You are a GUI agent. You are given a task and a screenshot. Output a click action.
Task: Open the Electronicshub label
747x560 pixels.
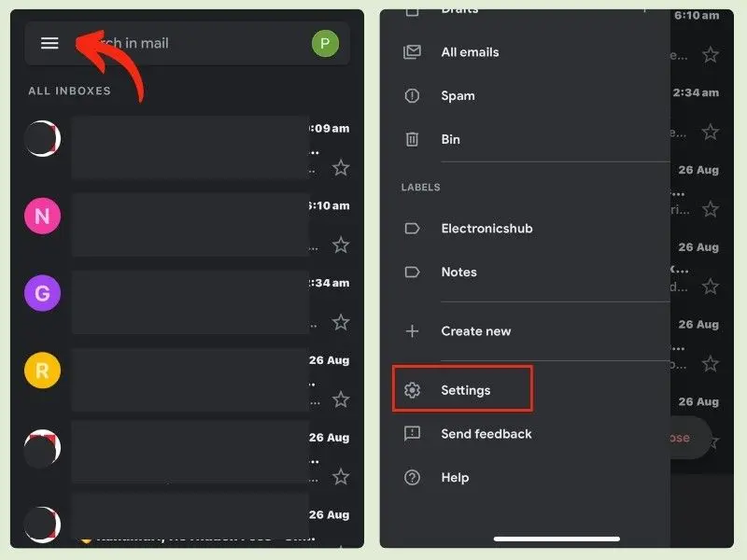tap(486, 229)
